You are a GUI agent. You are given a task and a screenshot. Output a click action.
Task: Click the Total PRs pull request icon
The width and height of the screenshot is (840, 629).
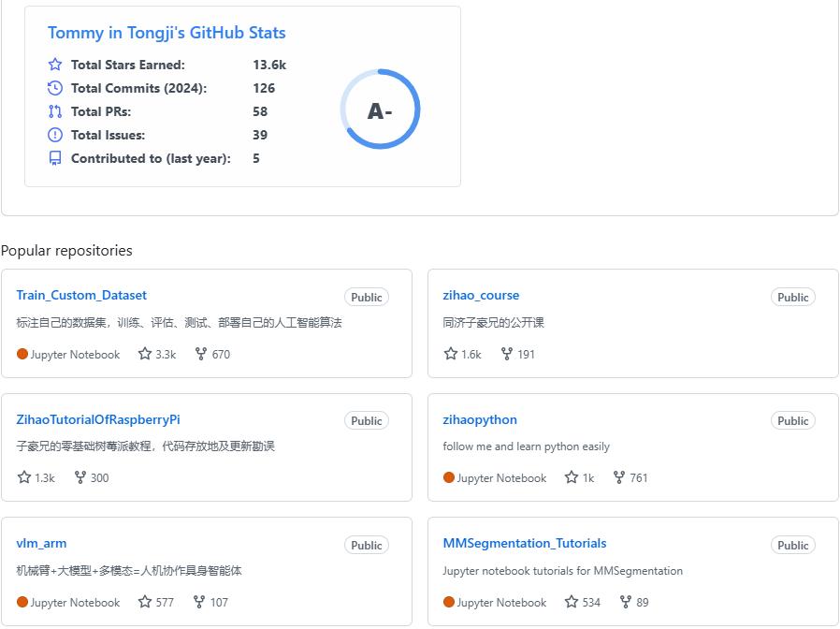(55, 111)
